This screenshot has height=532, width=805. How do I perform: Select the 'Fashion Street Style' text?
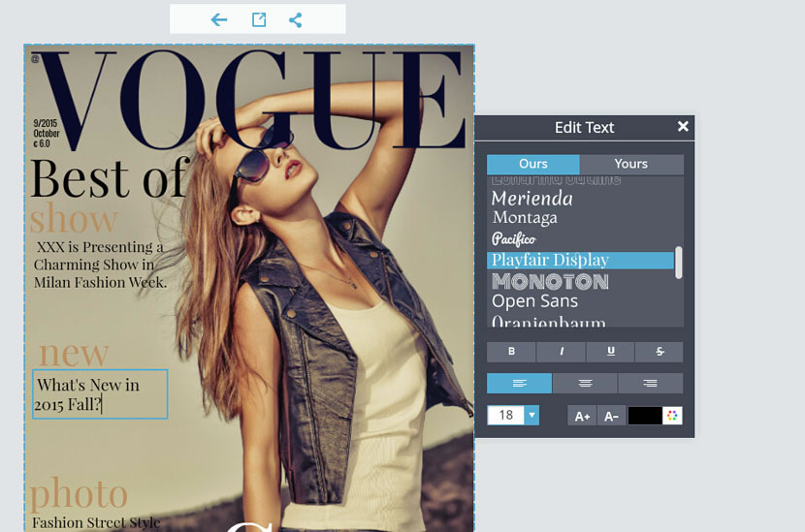pyautogui.click(x=96, y=522)
